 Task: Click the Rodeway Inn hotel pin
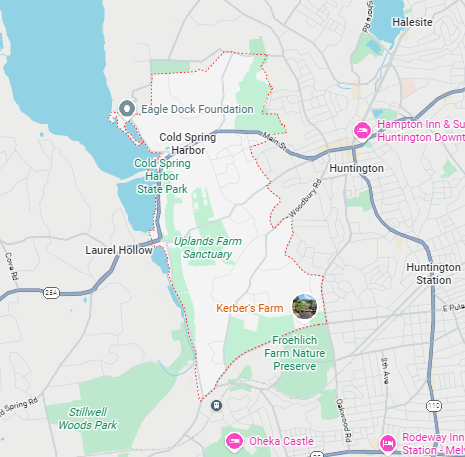click(x=388, y=444)
